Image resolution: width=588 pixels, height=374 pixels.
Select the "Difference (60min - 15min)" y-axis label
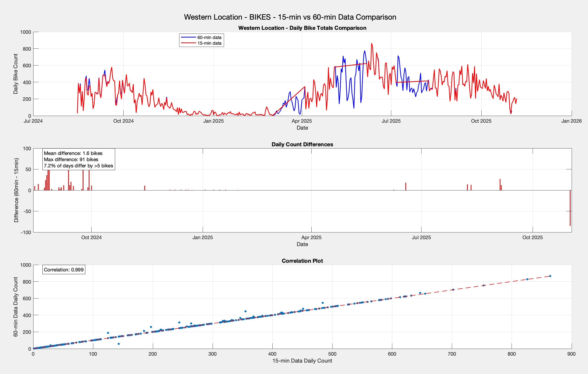(x=16, y=190)
